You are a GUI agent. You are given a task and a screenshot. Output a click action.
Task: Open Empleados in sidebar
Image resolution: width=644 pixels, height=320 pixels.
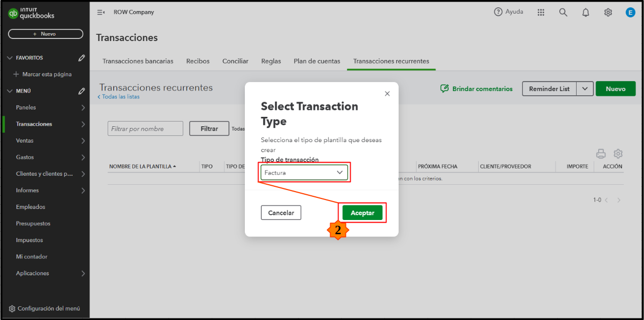pyautogui.click(x=31, y=207)
